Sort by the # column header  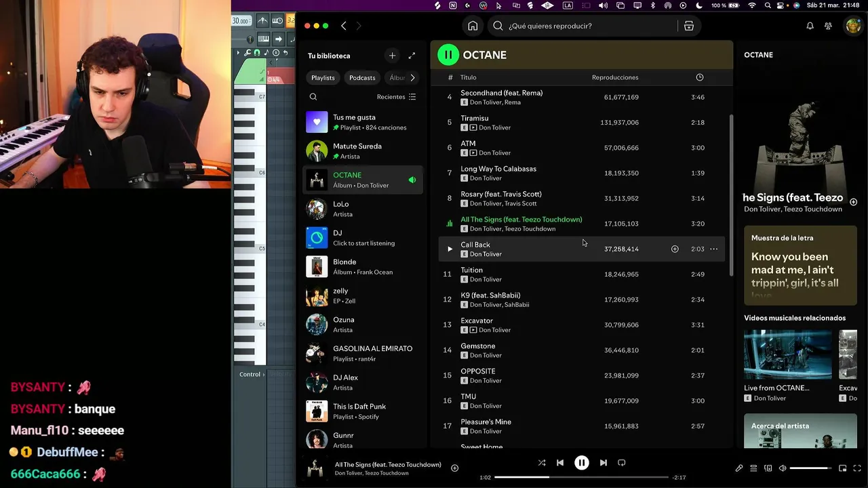(x=450, y=77)
